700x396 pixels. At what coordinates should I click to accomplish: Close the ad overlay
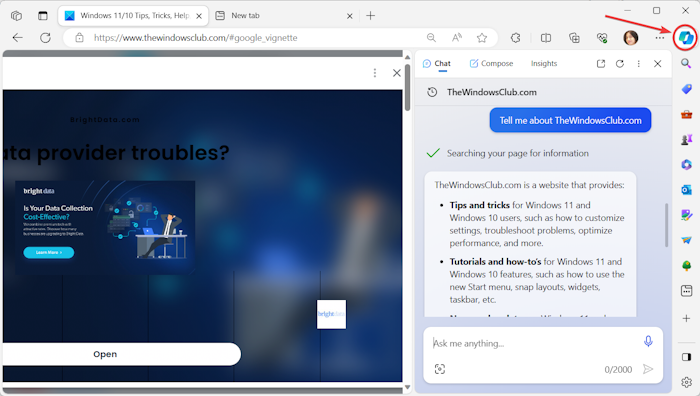(396, 73)
